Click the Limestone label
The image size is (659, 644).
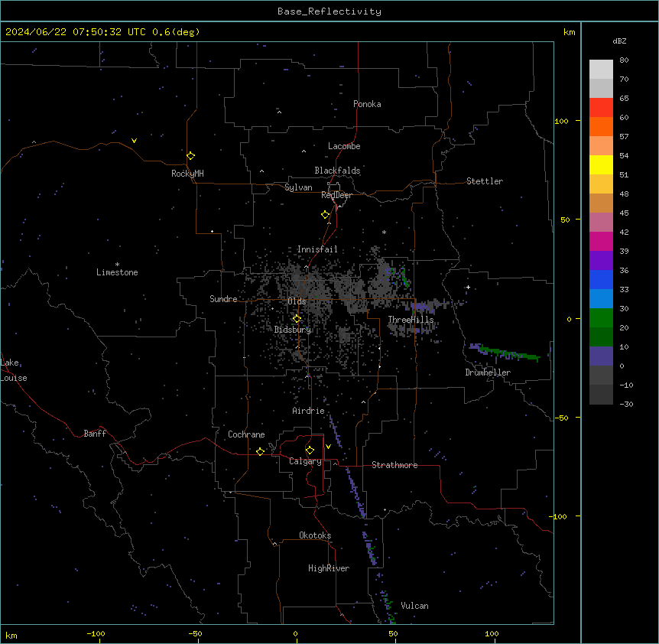(117, 272)
